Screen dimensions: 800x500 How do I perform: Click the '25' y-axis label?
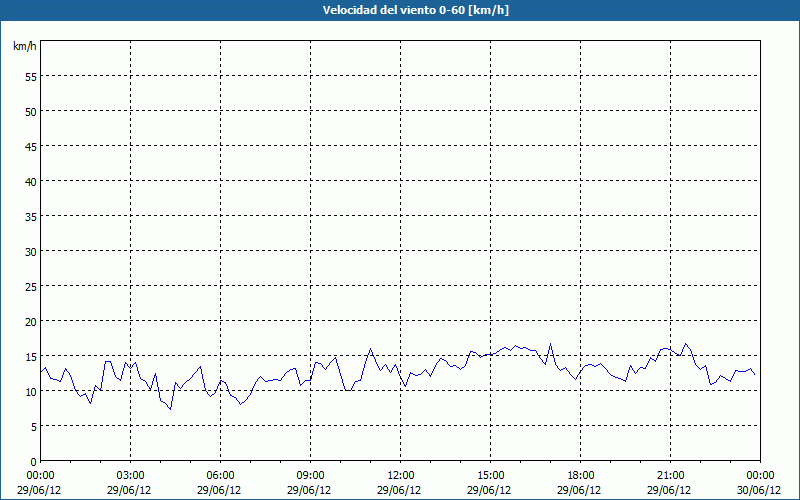[x=31, y=287]
